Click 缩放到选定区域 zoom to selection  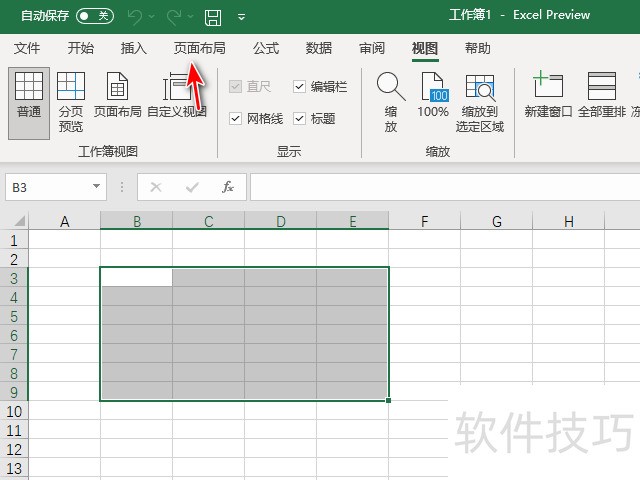coord(480,102)
